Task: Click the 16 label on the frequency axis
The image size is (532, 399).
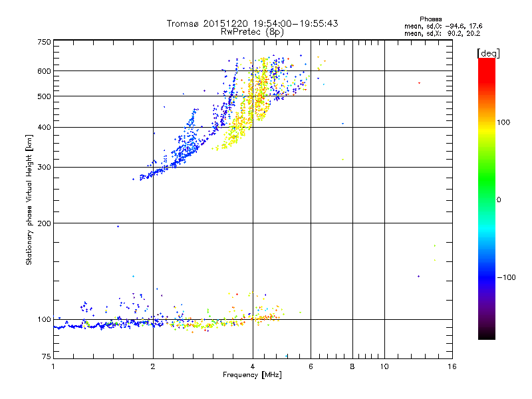Action: tap(452, 366)
